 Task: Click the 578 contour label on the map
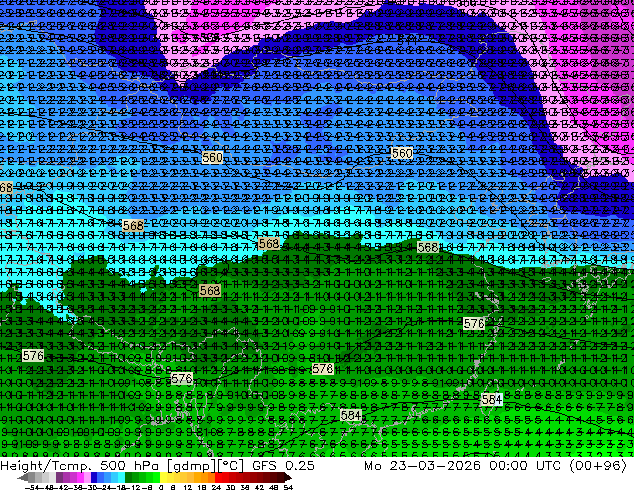pyautogui.click(x=323, y=369)
